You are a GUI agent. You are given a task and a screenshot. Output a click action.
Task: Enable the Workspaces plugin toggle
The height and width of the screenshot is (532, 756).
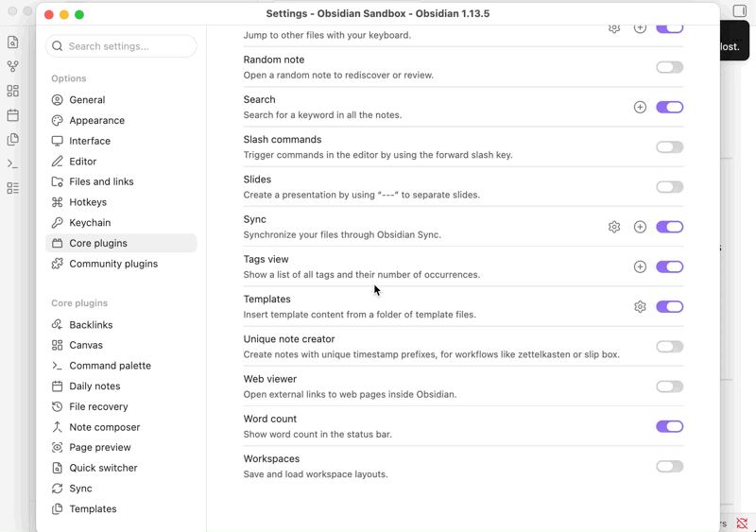[669, 467]
